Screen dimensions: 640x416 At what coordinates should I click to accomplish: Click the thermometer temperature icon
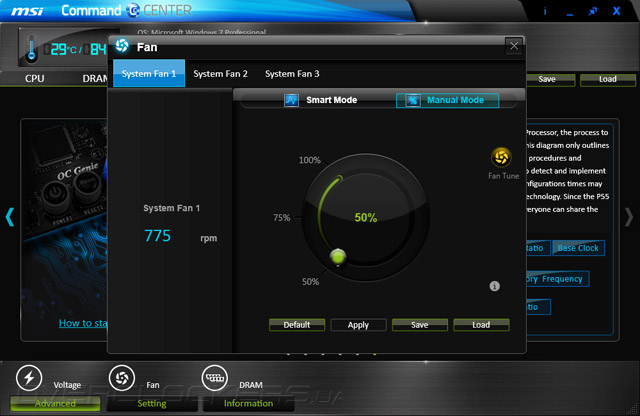pos(31,50)
